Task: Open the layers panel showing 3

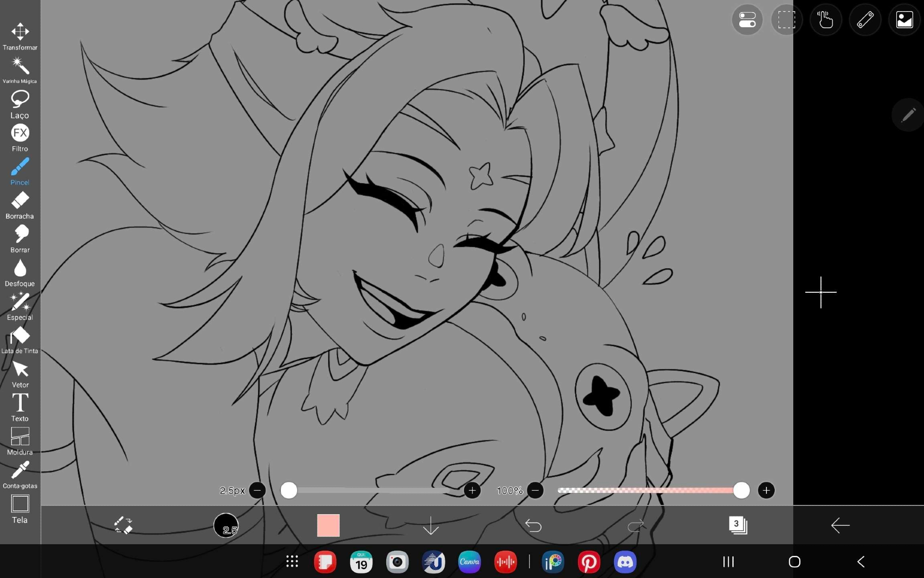Action: (x=738, y=525)
